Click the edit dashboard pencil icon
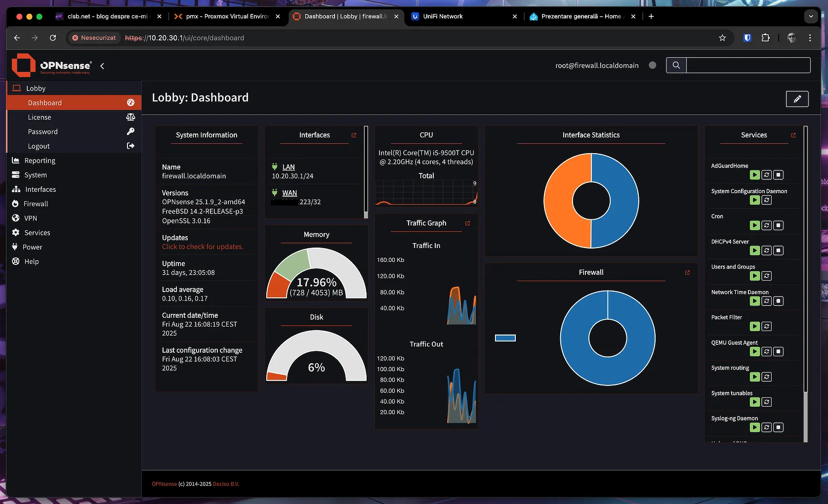The height and width of the screenshot is (504, 828). [797, 99]
